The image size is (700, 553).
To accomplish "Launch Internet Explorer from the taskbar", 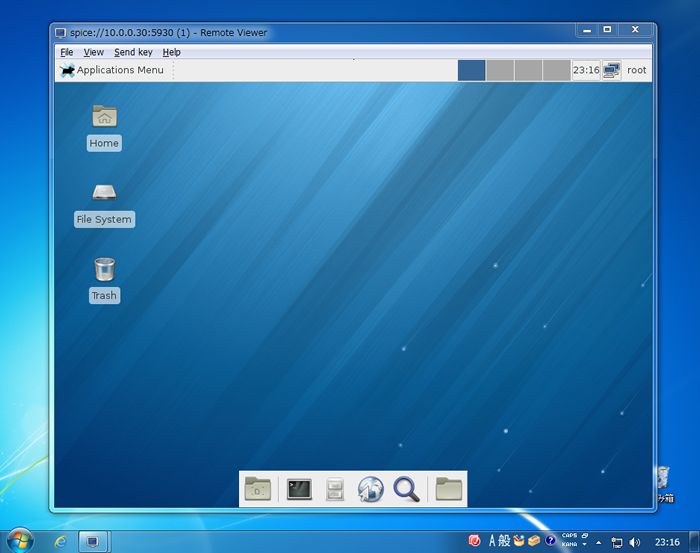I will point(61,542).
